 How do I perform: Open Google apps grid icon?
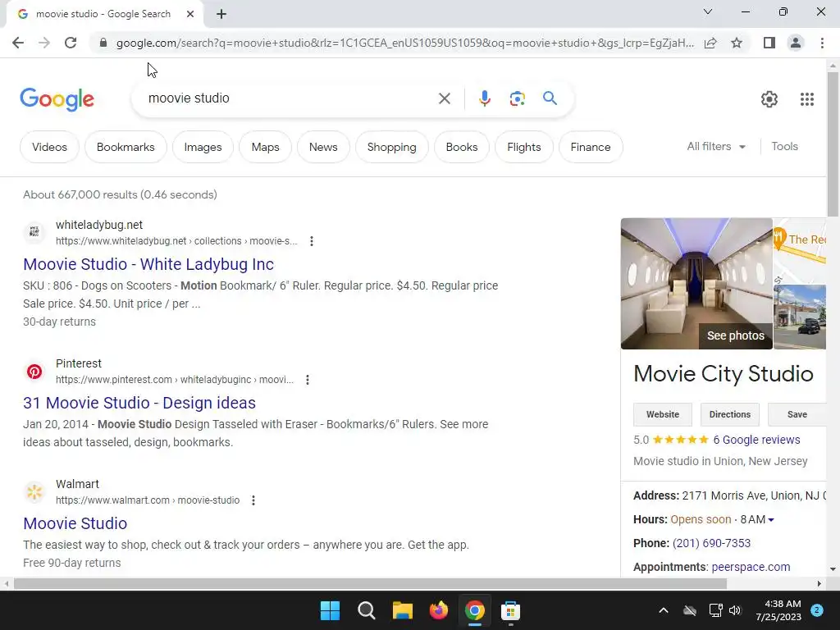point(807,99)
